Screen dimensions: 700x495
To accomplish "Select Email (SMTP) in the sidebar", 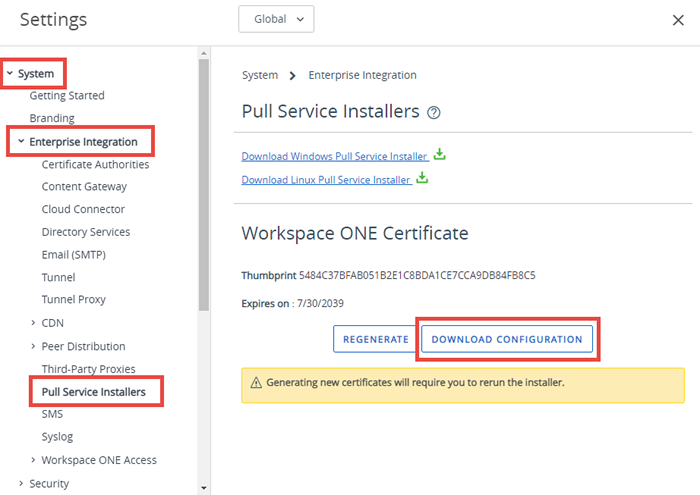I will (x=74, y=255).
